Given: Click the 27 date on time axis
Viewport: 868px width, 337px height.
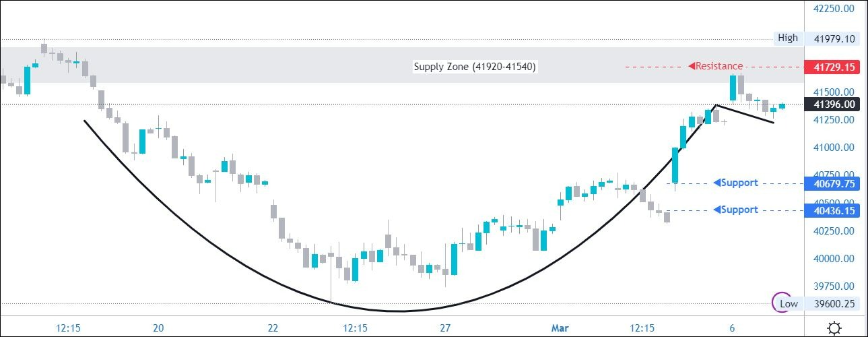Looking at the screenshot, I should point(445,328).
